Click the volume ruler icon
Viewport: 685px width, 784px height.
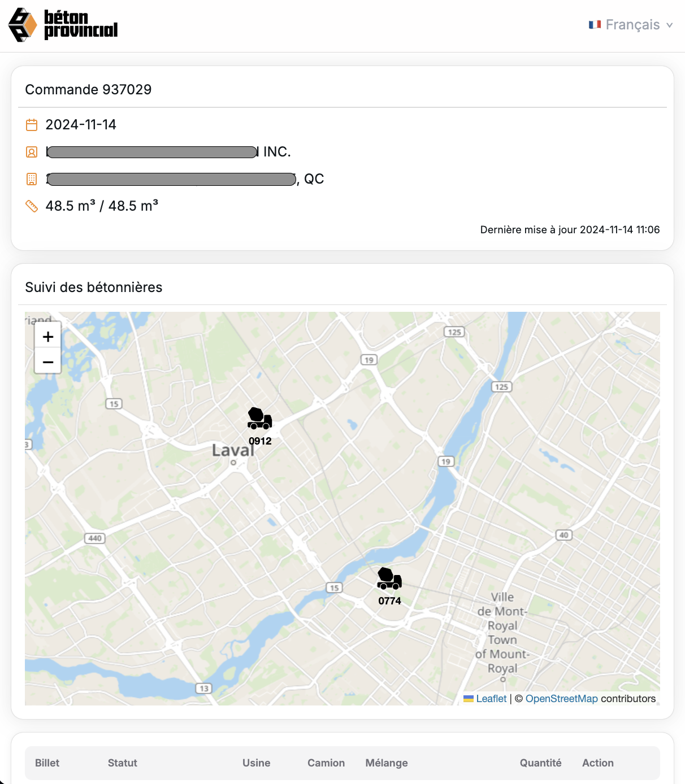[x=32, y=206]
